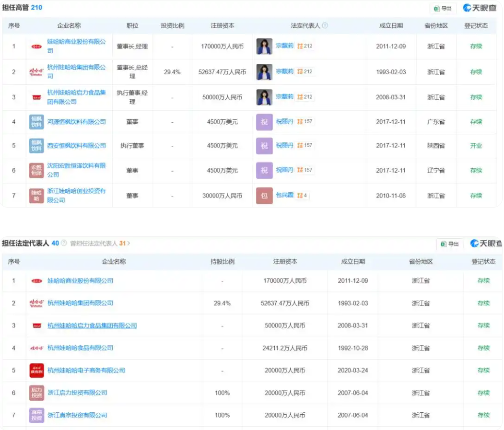Click the 祝 avatar in the 河源恒枫饮料 row
This screenshot has width=504, height=430.
[264, 122]
